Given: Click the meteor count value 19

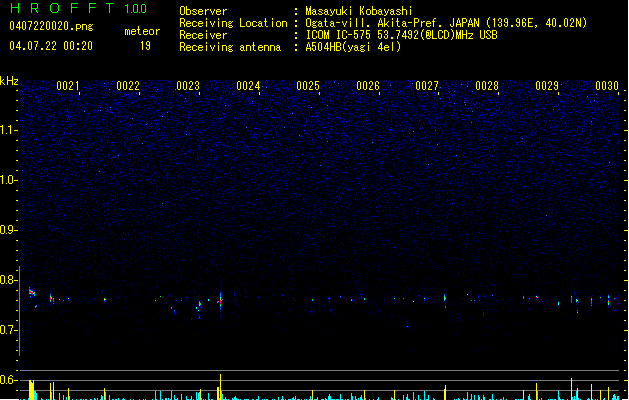Looking at the screenshot, I should [x=145, y=46].
